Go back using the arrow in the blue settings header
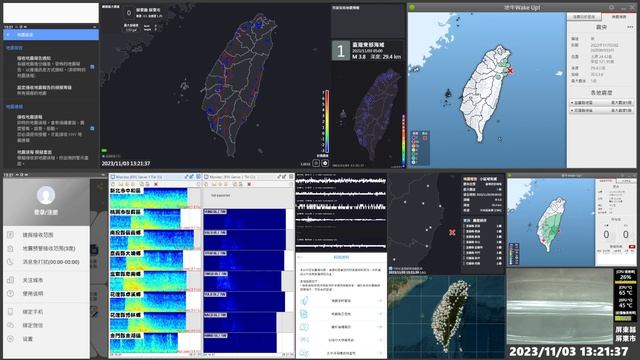 click(8, 35)
